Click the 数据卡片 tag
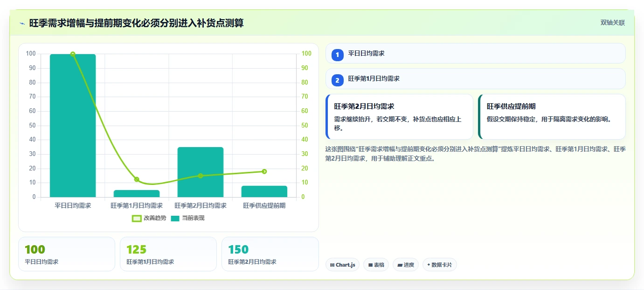Screen dimensions: 644x290 pos(440,265)
